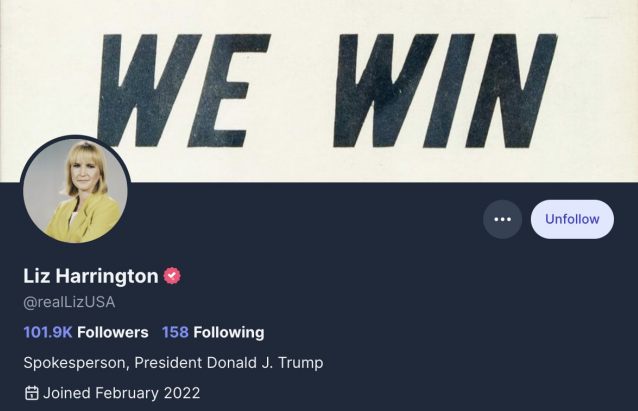This screenshot has height=411, width=638.
Task: Click the Spokesperson bio line
Action: point(173,363)
